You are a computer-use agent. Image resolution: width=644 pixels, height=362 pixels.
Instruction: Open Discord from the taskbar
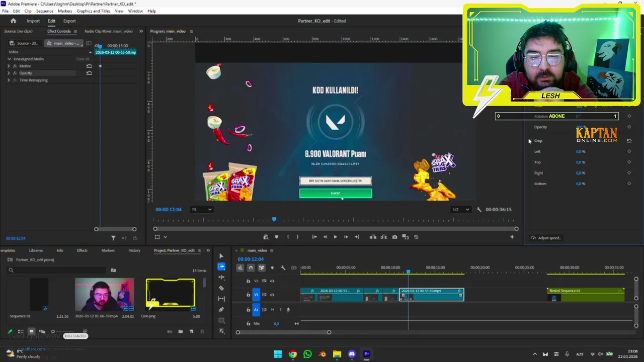point(352,354)
